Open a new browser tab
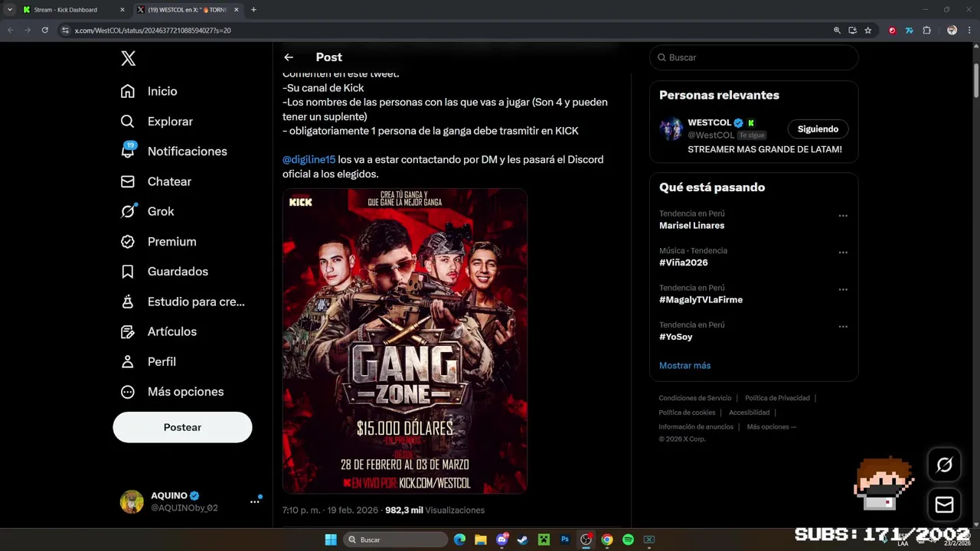Screen dimensions: 980x551 [x=253, y=10]
